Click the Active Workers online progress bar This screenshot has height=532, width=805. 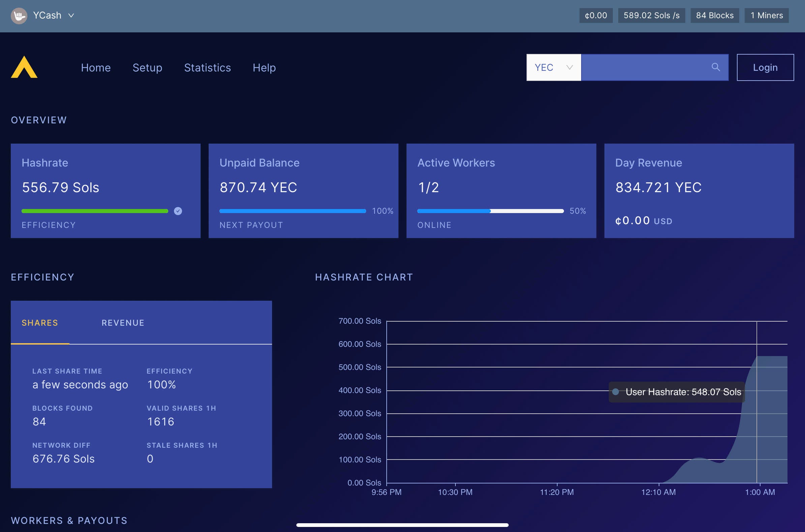click(x=490, y=211)
